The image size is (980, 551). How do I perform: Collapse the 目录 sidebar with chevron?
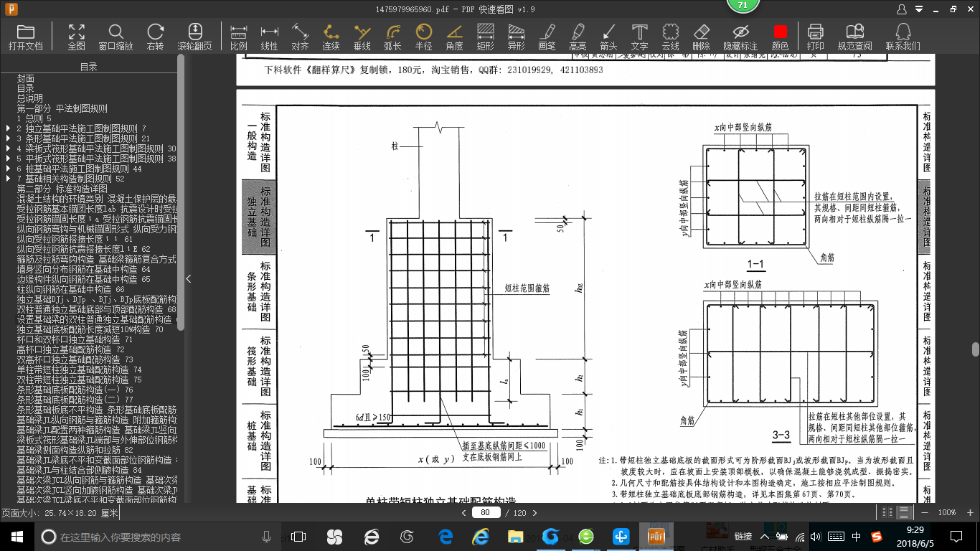pos(189,278)
